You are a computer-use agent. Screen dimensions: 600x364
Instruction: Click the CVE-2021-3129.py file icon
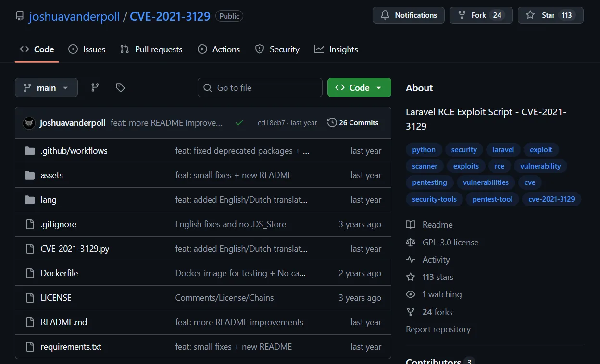click(30, 249)
